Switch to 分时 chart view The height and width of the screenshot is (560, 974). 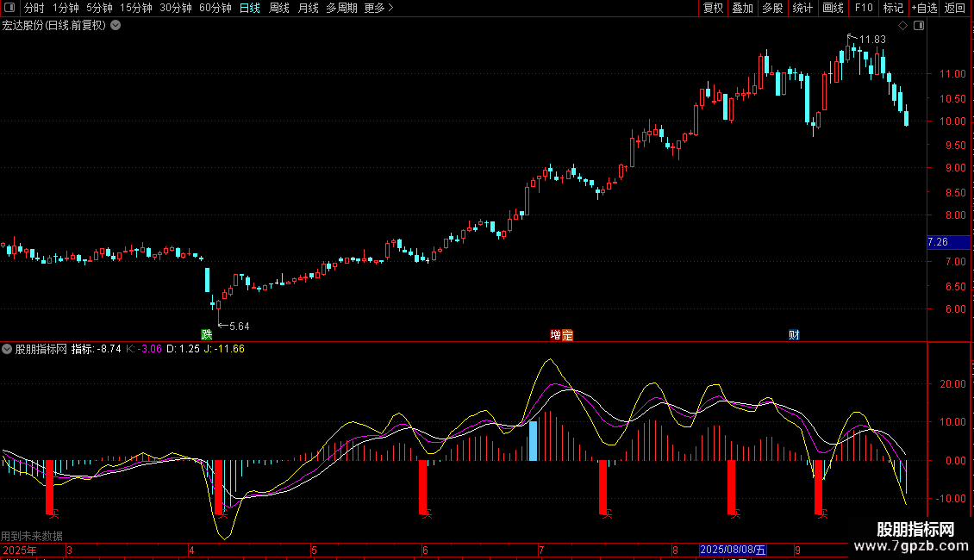[34, 8]
